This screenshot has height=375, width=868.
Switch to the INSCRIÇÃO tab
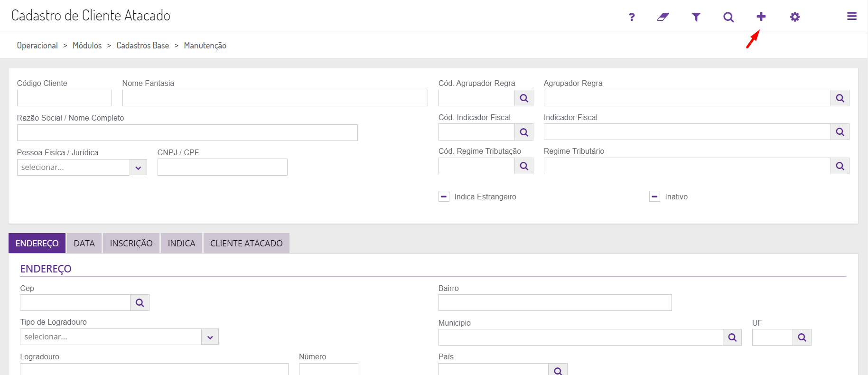click(131, 244)
